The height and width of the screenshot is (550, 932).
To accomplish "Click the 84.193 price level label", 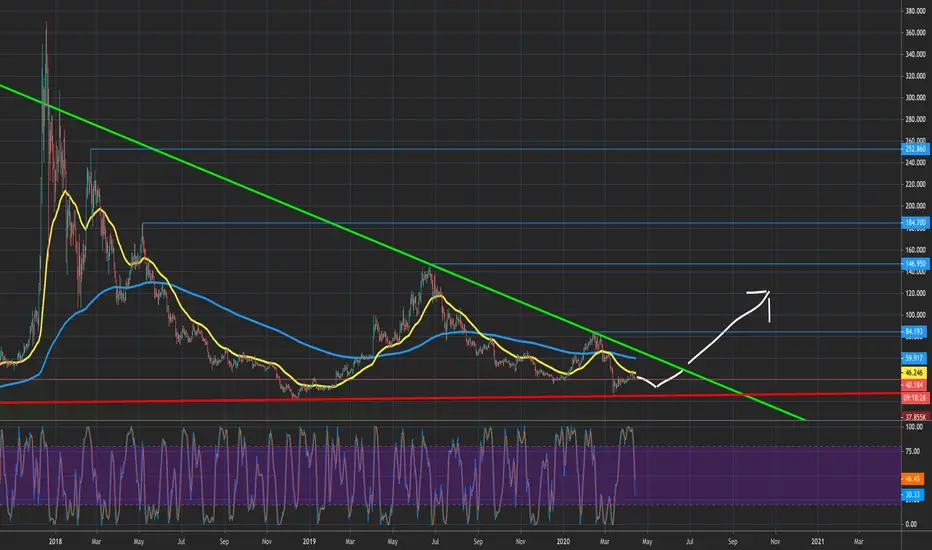I will coord(914,332).
